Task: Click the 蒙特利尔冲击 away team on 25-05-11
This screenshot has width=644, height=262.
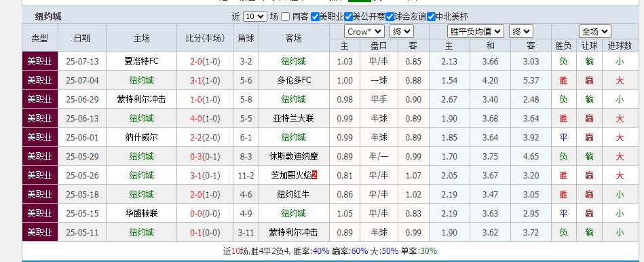Action: [294, 232]
